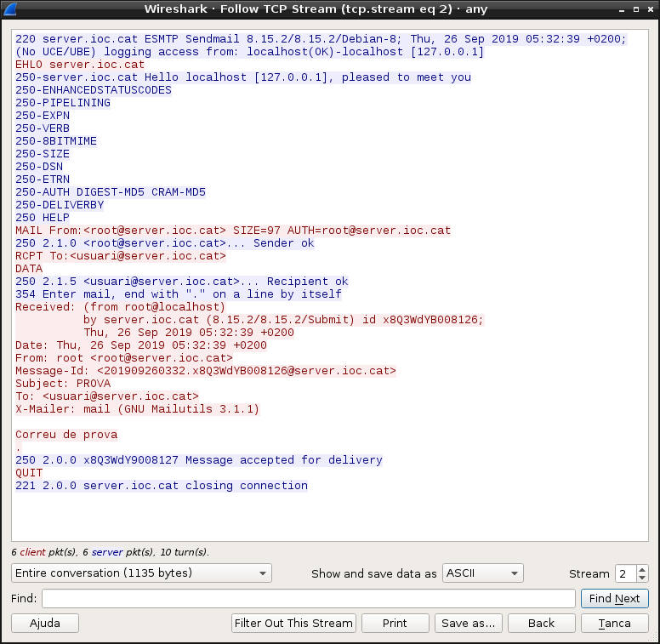Click Filter Out This Stream button
This screenshot has height=644, width=660.
click(293, 624)
